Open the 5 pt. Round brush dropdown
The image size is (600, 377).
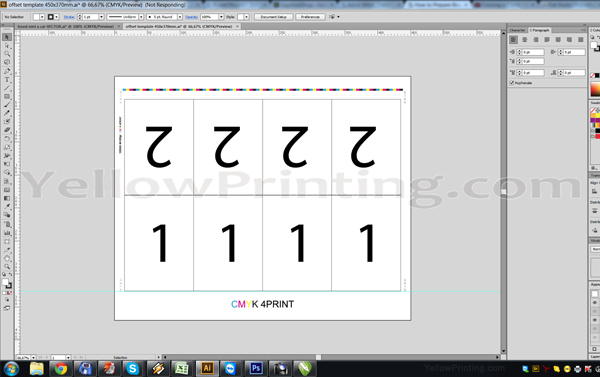tap(180, 17)
